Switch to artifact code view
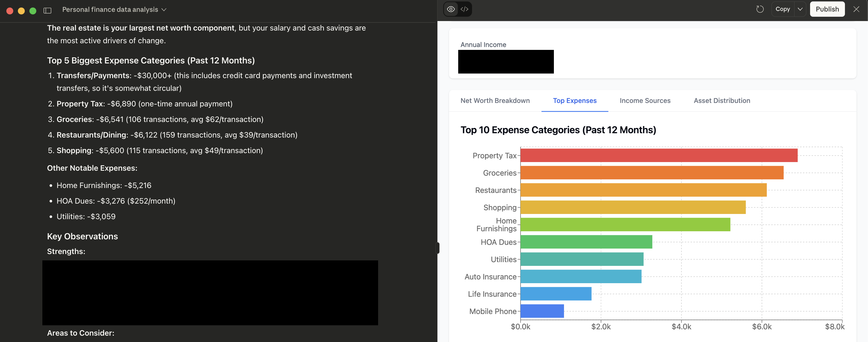 [464, 9]
